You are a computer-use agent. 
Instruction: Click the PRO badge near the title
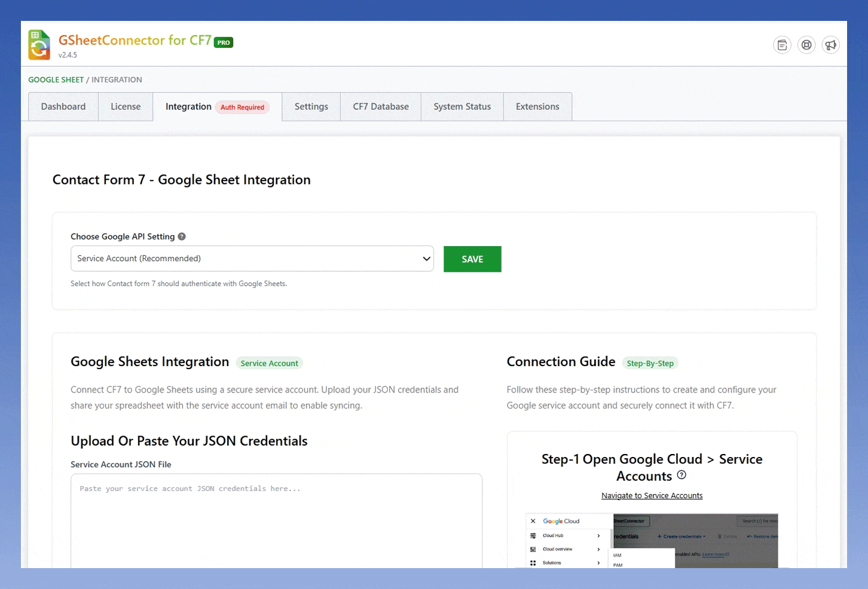[224, 42]
